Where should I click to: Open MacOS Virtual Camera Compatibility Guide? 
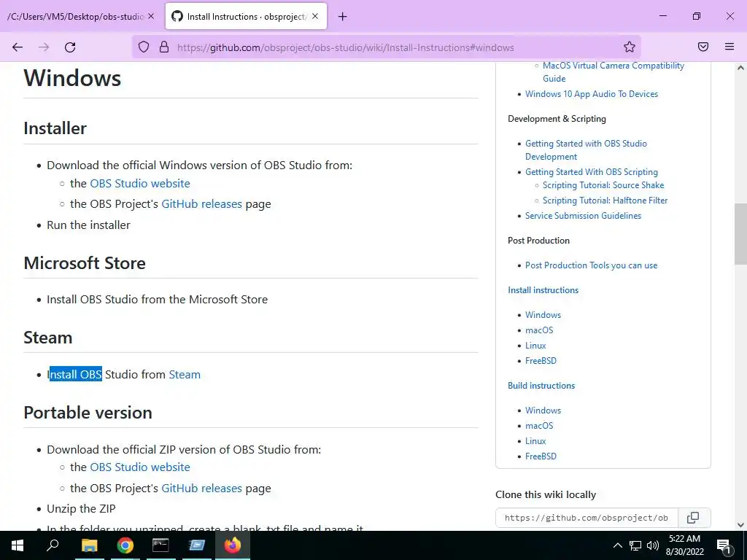click(x=613, y=72)
